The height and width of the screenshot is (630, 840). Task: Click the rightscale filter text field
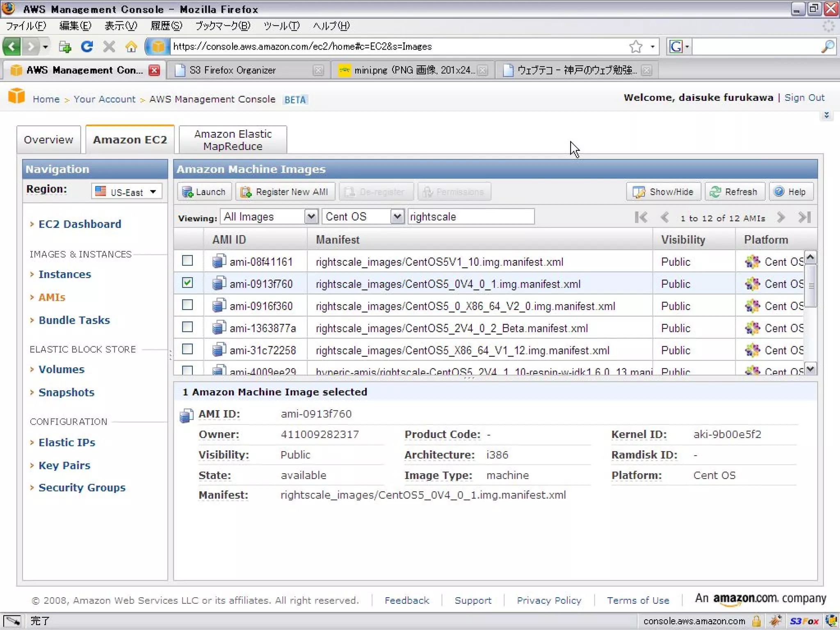click(x=470, y=217)
